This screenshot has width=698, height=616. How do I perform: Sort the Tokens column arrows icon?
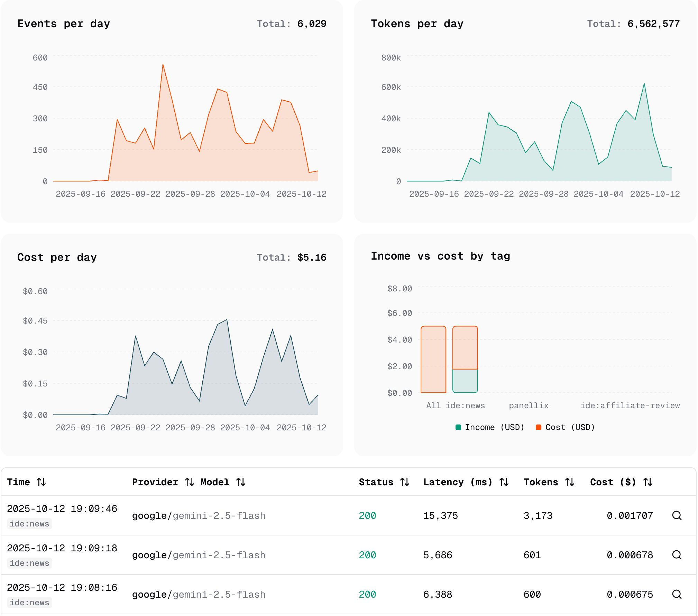point(570,482)
